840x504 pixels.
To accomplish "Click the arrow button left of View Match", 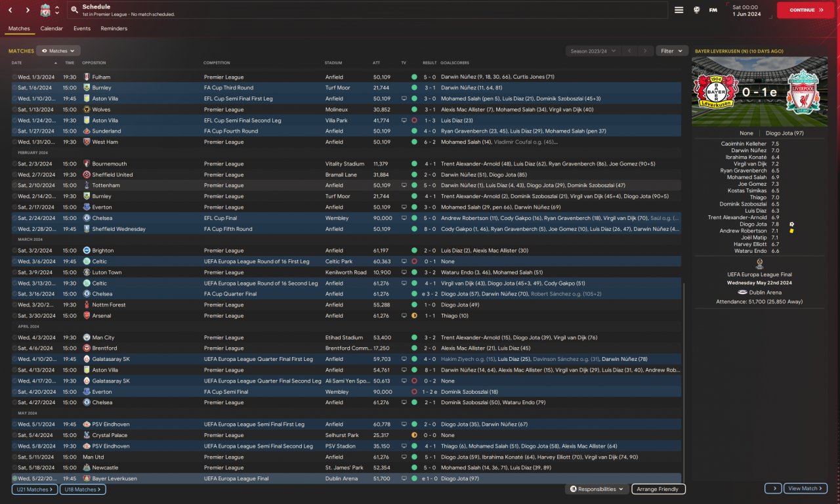I will click(x=773, y=488).
